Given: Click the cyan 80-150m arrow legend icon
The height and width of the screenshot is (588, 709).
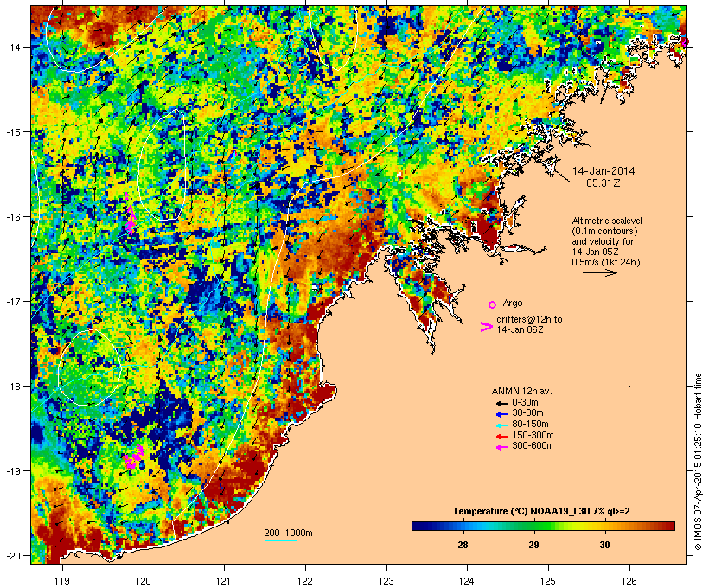Looking at the screenshot, I should point(501,425).
